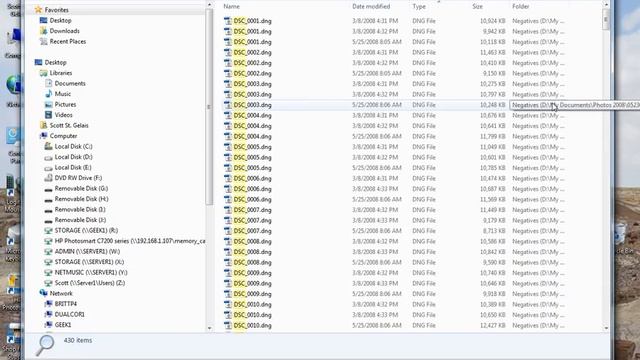Screen dimensions: 640x360
Task: Sort files by the Name column header
Action: coord(231,7)
